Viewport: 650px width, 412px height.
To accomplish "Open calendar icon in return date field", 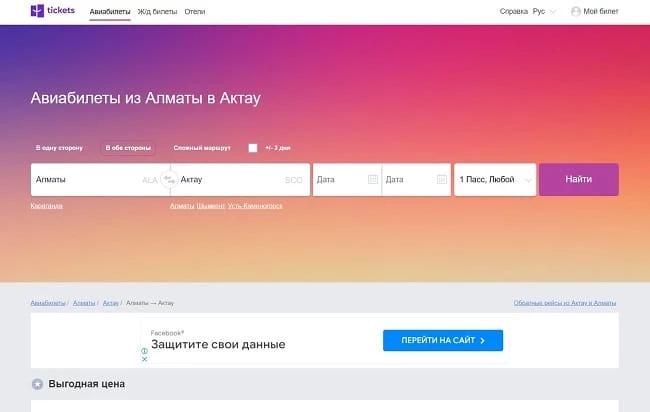I will pos(442,179).
